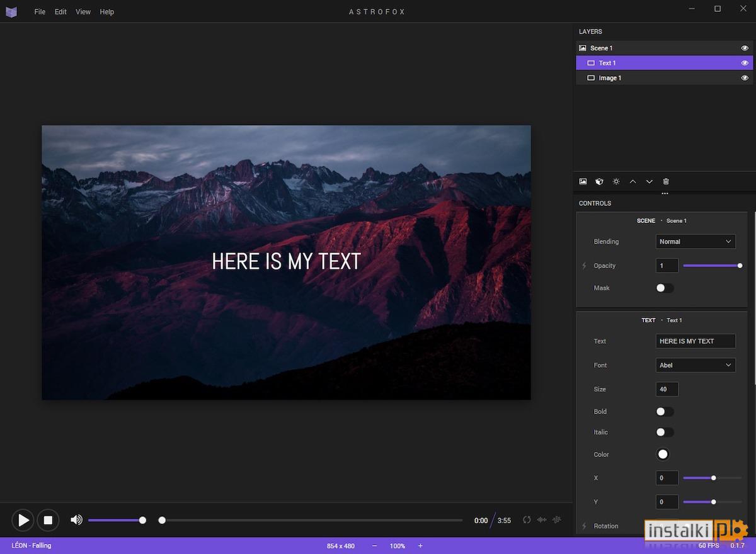Minimize the Astrofox window
The width and height of the screenshot is (756, 554).
(x=690, y=9)
